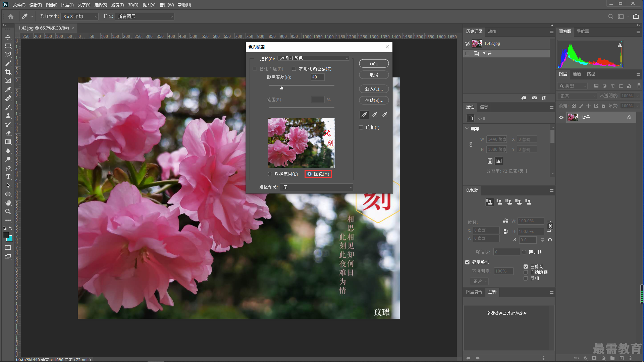Viewport: 644px width, 362px height.
Task: Open the 选择(S) menu
Action: (x=101, y=5)
